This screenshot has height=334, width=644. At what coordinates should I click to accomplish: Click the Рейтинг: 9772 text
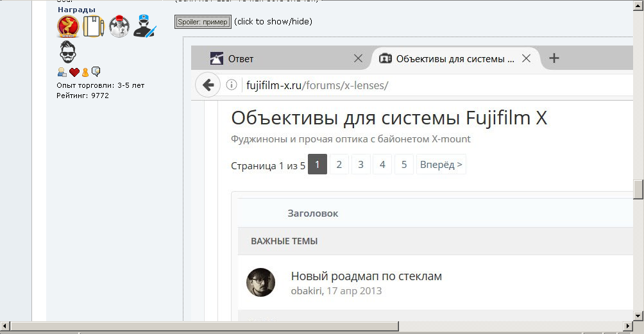[x=83, y=96]
